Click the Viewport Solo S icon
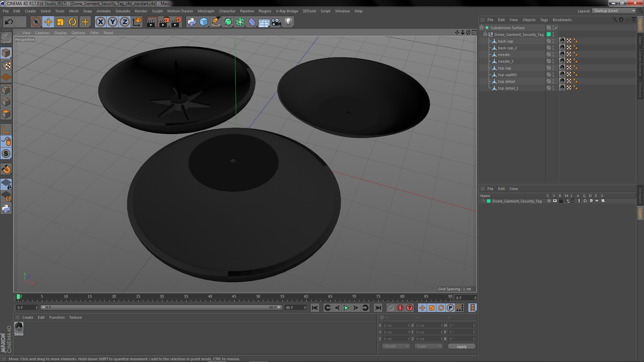644x362 pixels. (6, 154)
